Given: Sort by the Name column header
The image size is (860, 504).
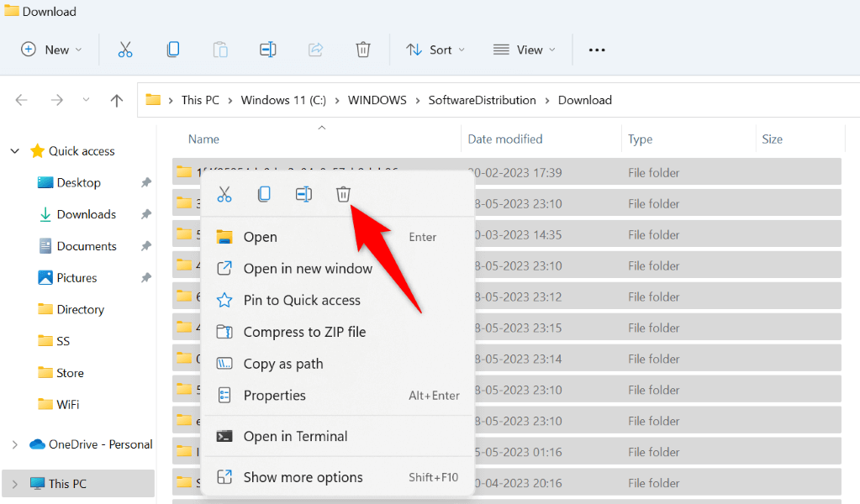Looking at the screenshot, I should coord(203,139).
